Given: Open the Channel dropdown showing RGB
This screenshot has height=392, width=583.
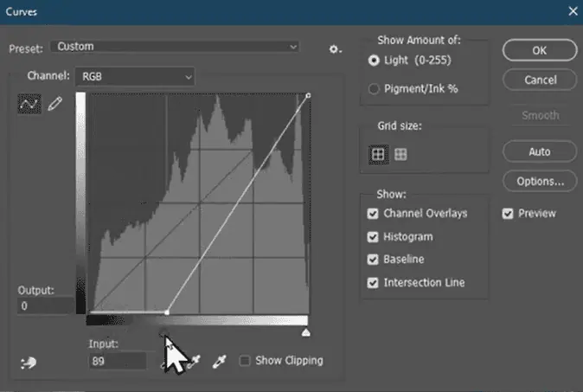Looking at the screenshot, I should click(135, 77).
